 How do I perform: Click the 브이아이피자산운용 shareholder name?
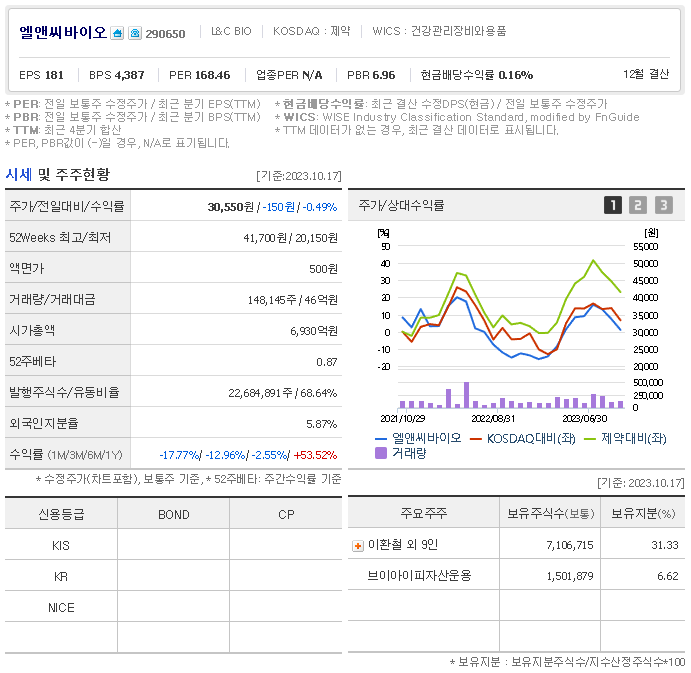pos(419,575)
